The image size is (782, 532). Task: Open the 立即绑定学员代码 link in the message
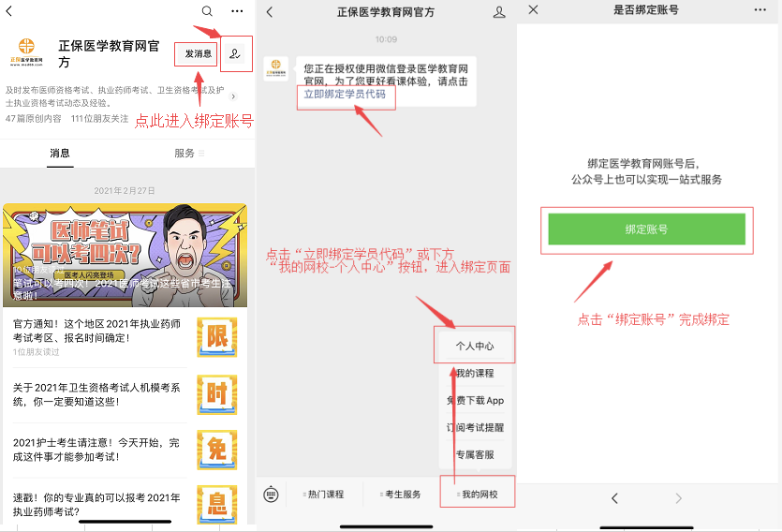pyautogui.click(x=344, y=95)
